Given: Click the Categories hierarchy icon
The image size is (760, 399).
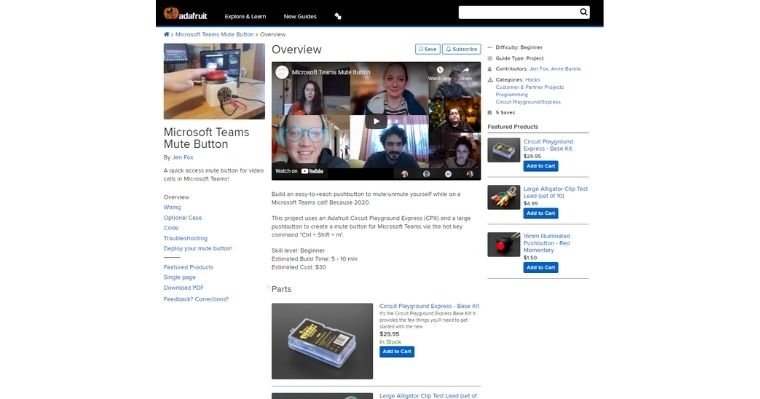Looking at the screenshot, I should 490,80.
